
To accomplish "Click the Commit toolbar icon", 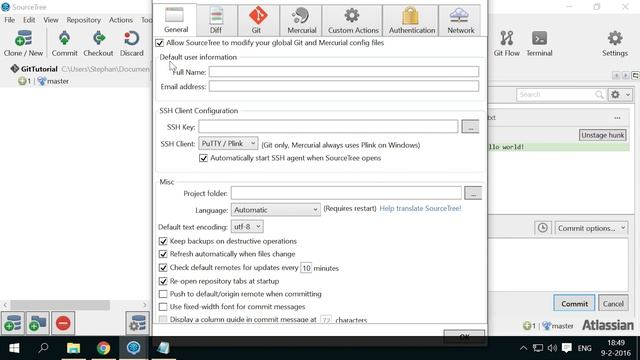I will point(64,43).
